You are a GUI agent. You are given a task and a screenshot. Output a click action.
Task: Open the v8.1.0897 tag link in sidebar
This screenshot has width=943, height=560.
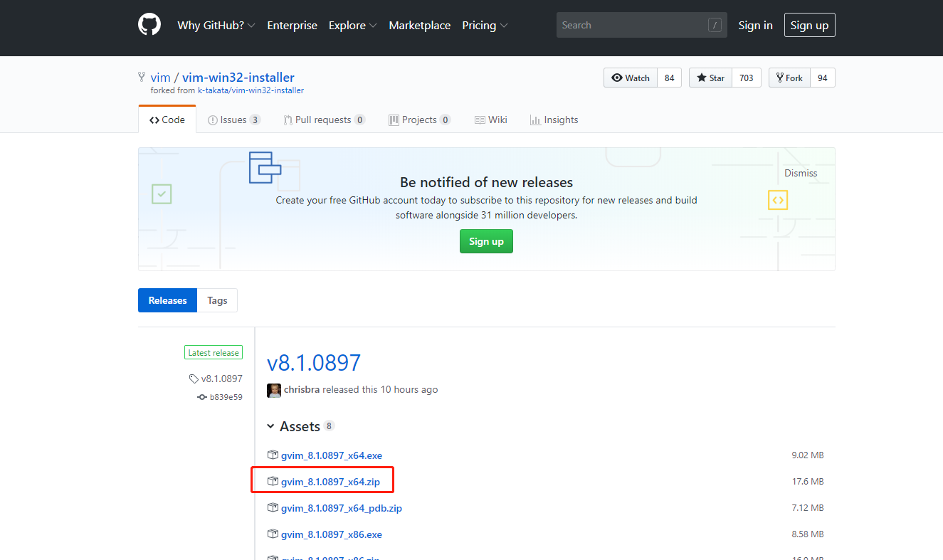click(222, 379)
